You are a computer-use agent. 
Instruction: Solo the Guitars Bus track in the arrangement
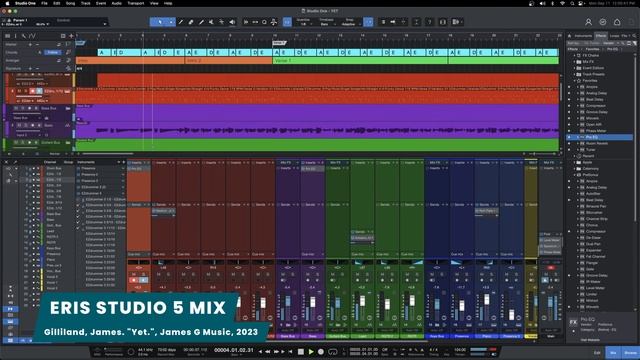[23, 142]
